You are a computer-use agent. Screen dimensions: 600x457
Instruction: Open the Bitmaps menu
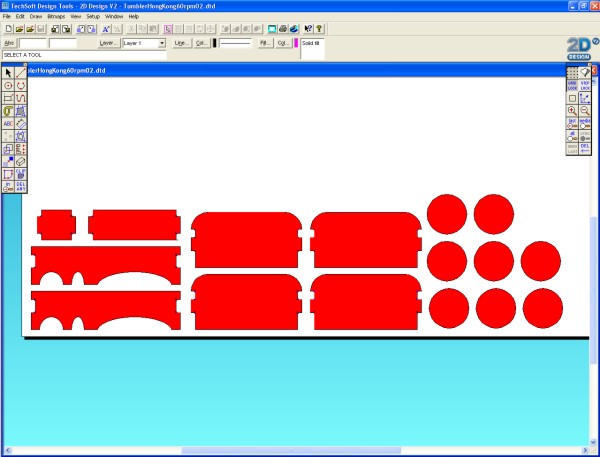coord(56,16)
